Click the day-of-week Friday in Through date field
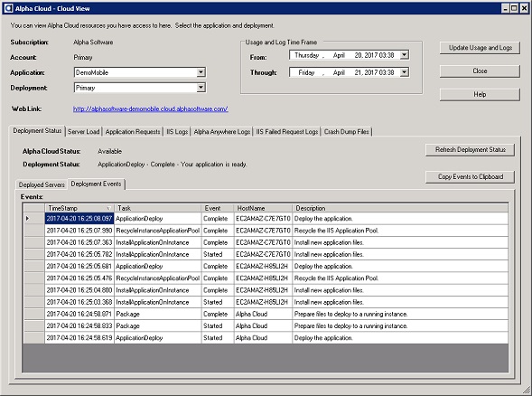This screenshot has height=396, width=532. [x=306, y=72]
